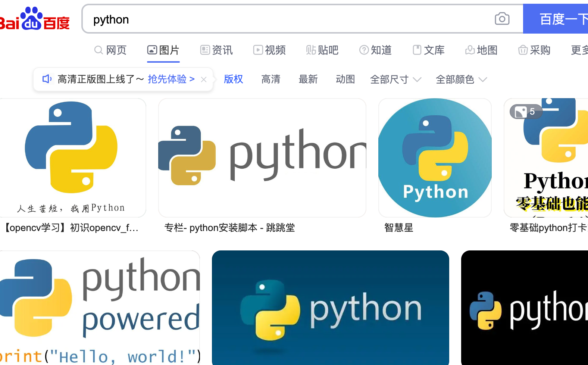Switch to the 网页 tab

110,50
